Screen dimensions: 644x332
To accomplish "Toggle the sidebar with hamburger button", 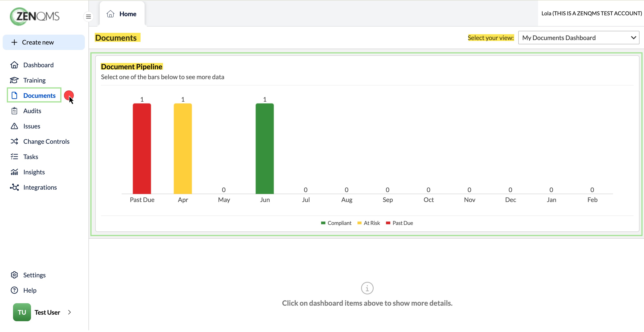I will coord(88,17).
